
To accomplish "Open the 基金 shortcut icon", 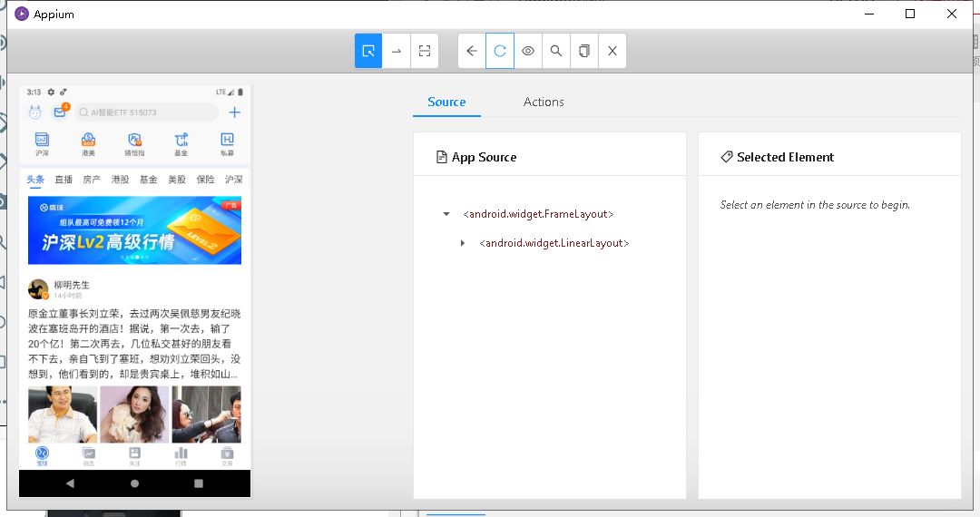I will [x=181, y=143].
